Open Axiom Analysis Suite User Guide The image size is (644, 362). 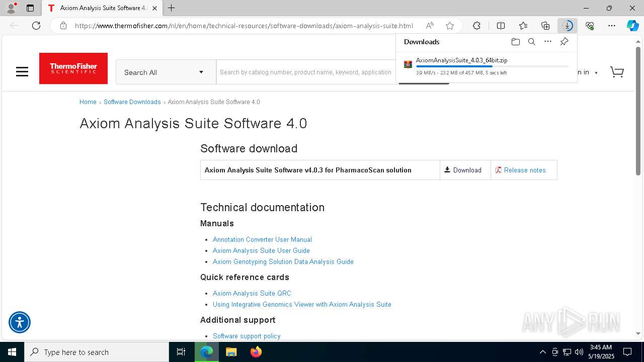pyautogui.click(x=261, y=250)
